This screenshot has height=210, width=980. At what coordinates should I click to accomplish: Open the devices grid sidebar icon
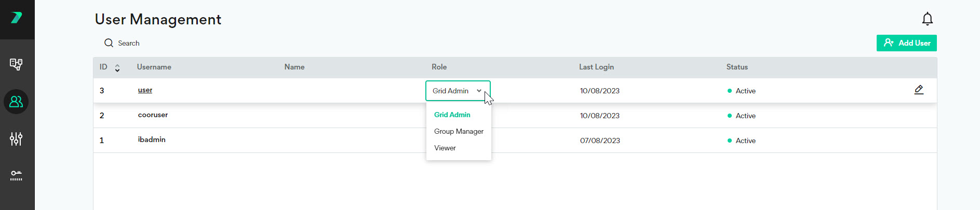click(x=16, y=64)
